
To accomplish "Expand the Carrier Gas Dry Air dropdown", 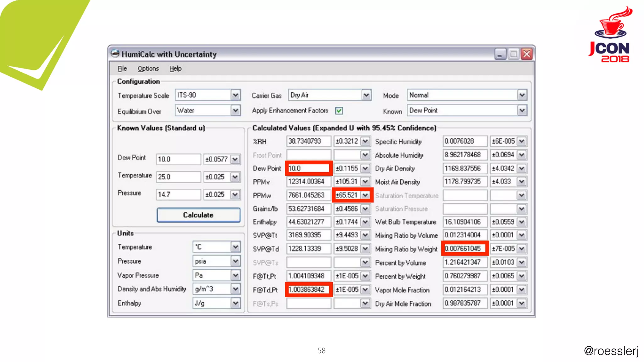I will [x=366, y=95].
